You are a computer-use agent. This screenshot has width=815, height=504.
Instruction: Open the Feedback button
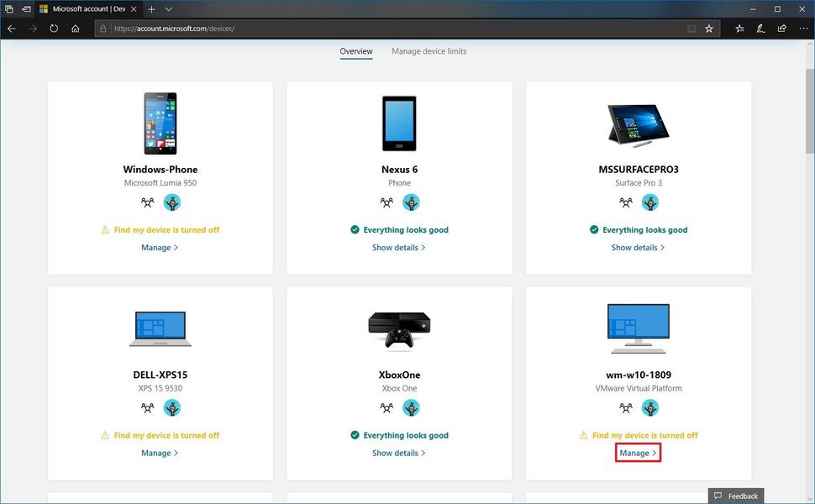(x=735, y=496)
